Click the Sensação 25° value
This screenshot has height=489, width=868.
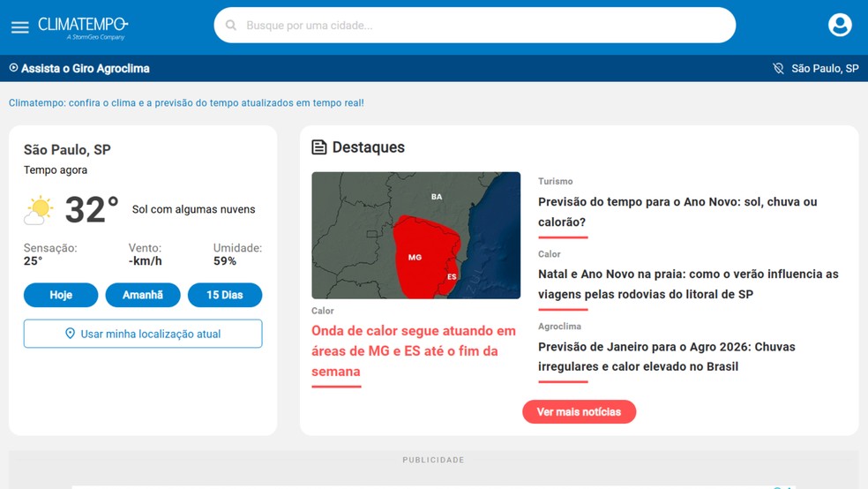coord(33,261)
